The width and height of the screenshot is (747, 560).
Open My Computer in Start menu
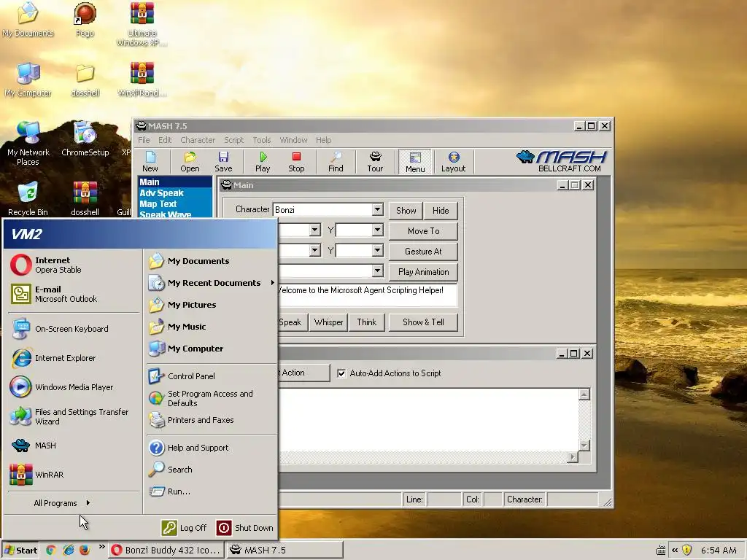[212, 349]
